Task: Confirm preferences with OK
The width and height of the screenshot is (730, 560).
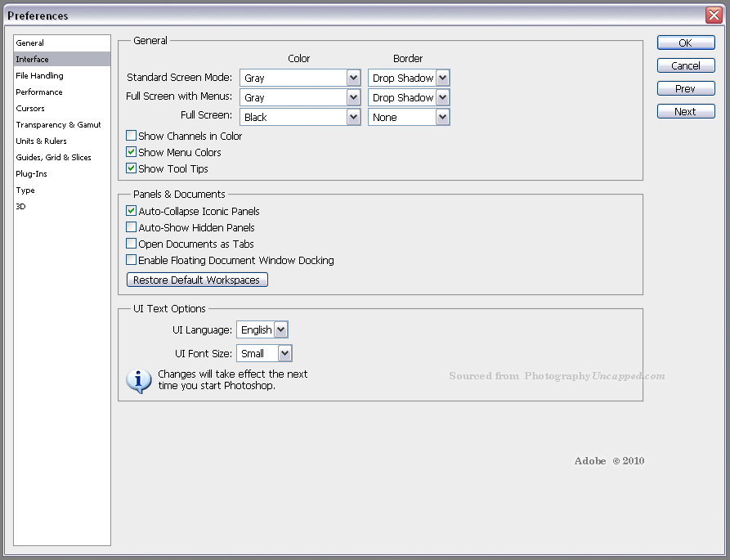Action: 685,43
